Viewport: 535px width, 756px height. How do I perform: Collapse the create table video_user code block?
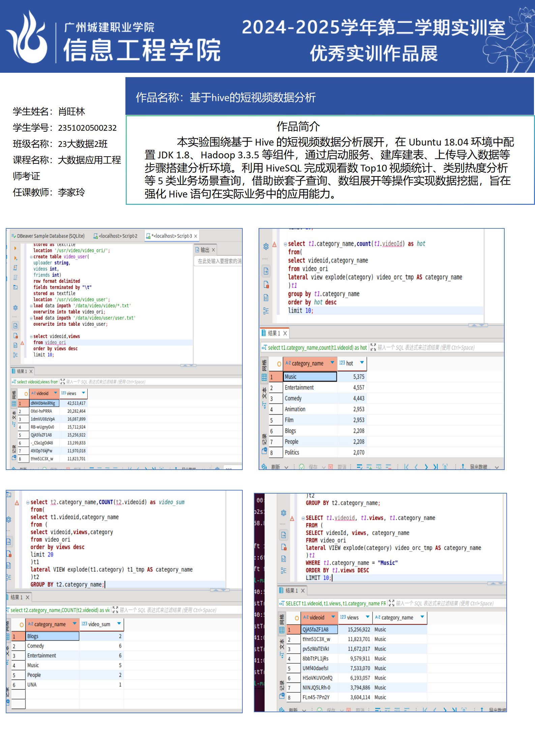pos(31,257)
